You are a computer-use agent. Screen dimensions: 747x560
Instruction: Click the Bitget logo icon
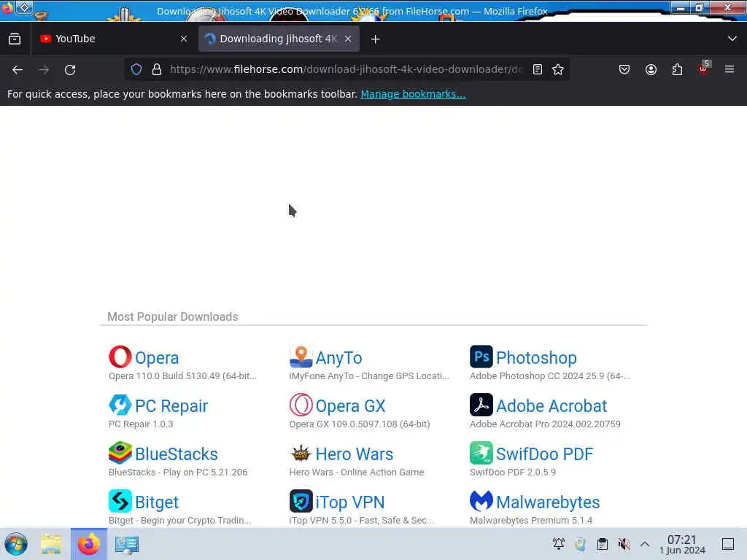click(x=120, y=501)
